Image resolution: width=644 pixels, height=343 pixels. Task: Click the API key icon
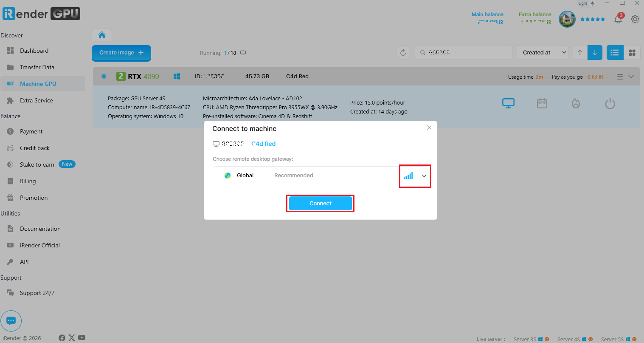(10, 262)
